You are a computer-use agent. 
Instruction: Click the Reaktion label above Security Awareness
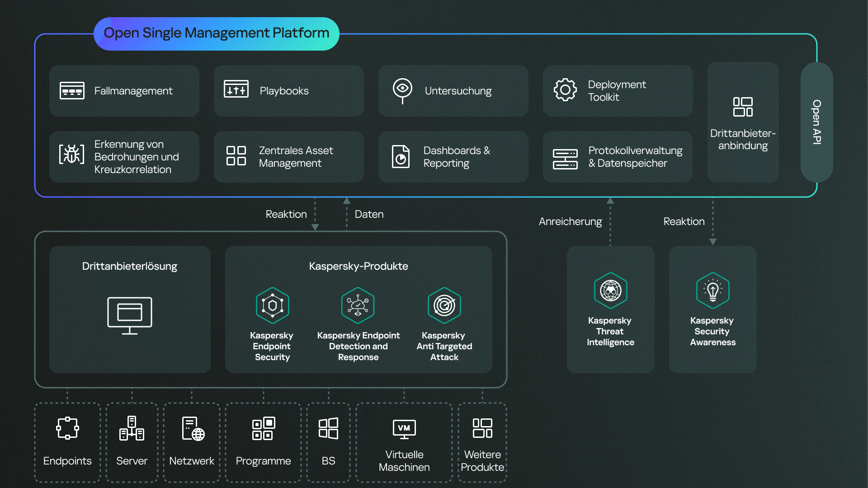click(x=684, y=221)
